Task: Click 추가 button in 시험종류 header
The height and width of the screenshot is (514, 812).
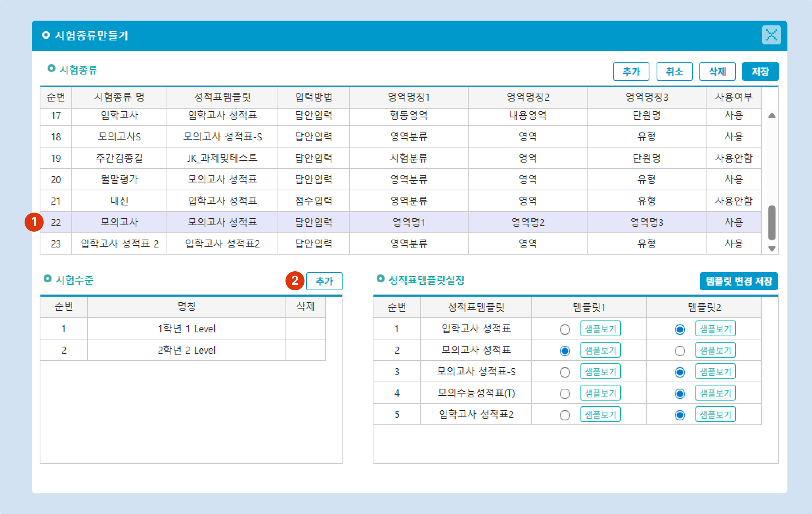Action: (x=631, y=72)
